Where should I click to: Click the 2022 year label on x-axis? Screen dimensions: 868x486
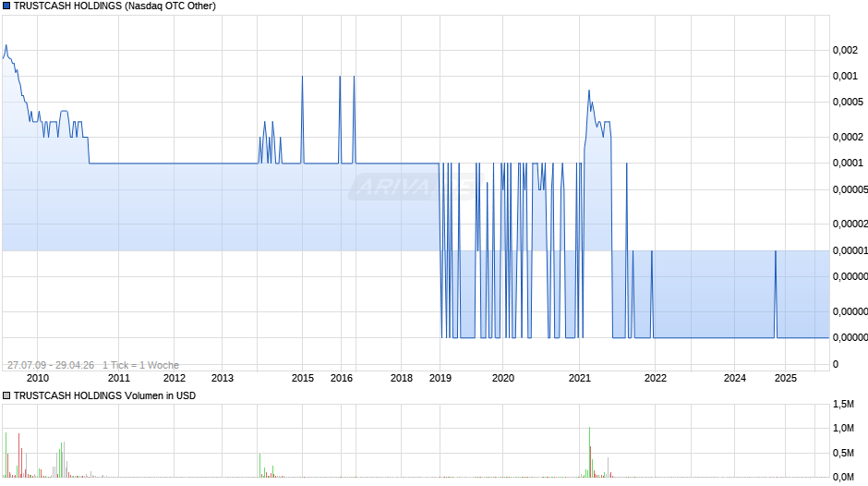pyautogui.click(x=656, y=378)
